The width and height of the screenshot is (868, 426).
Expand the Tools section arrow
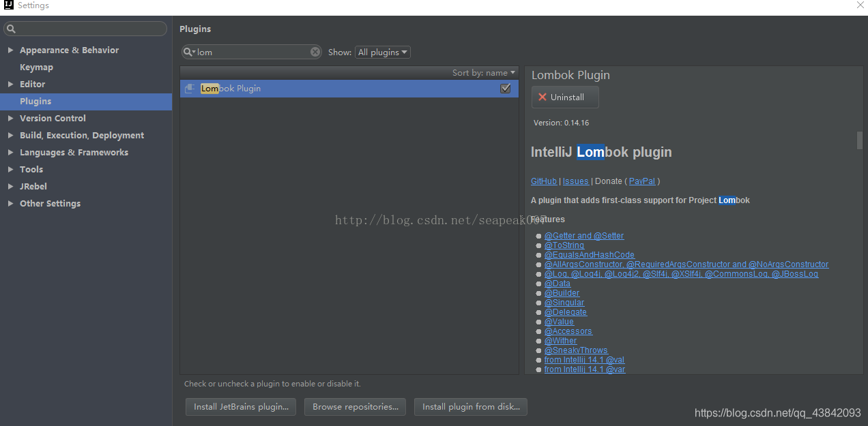point(10,170)
